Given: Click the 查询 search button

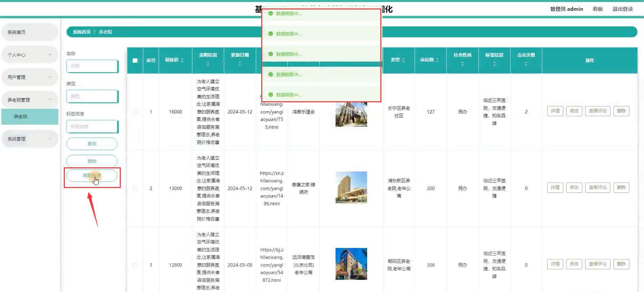Looking at the screenshot, I should 92,144.
